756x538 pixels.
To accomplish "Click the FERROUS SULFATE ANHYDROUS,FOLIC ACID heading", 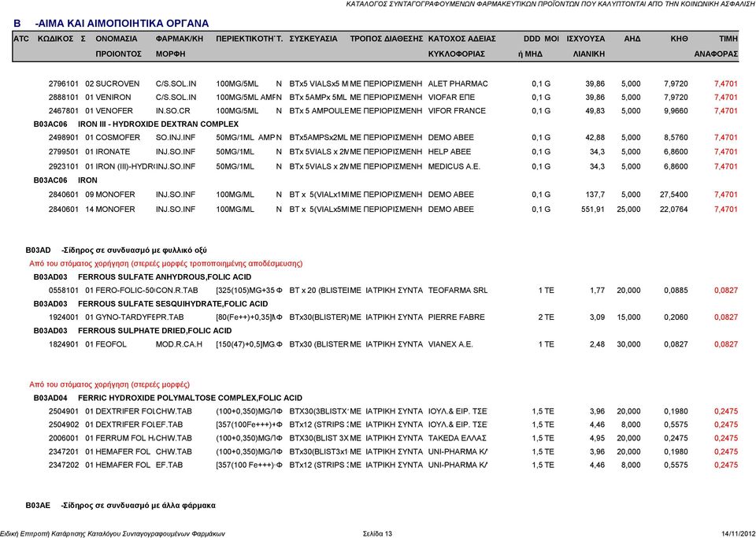I will [165, 277].
